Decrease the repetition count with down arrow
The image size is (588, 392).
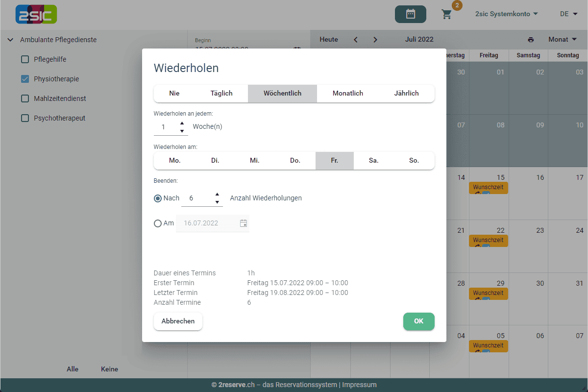tap(217, 202)
